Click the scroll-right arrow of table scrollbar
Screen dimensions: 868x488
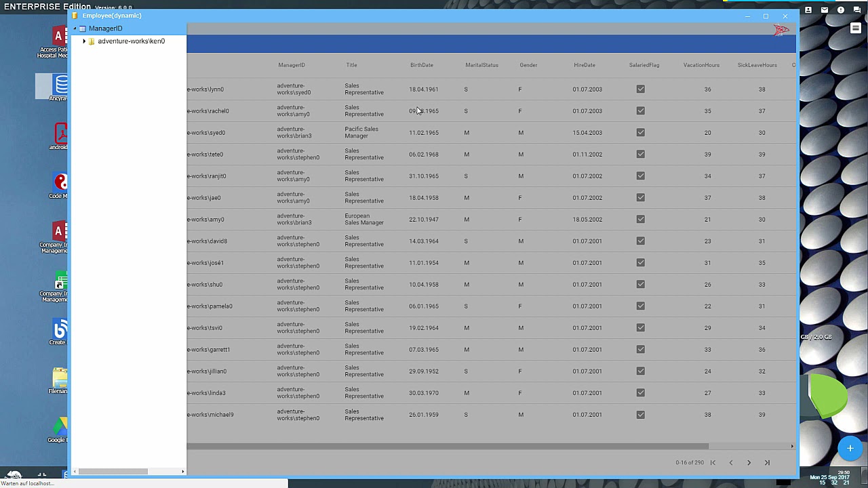click(x=792, y=446)
